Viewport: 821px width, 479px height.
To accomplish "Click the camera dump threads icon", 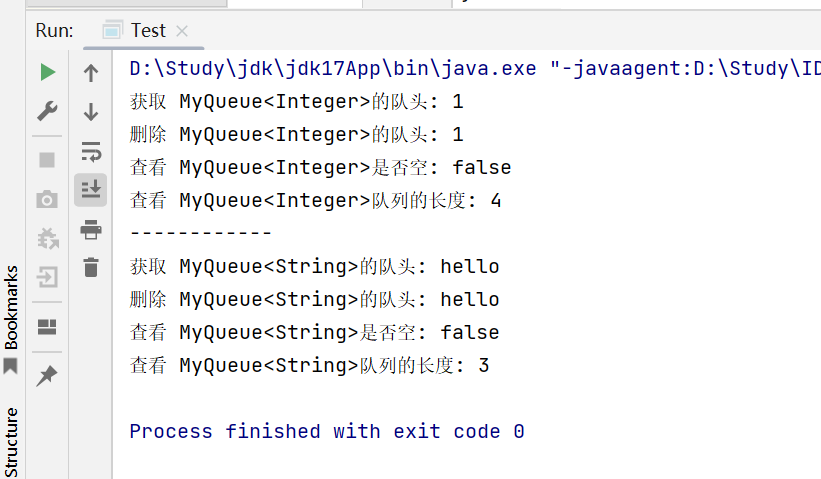I will [x=47, y=199].
